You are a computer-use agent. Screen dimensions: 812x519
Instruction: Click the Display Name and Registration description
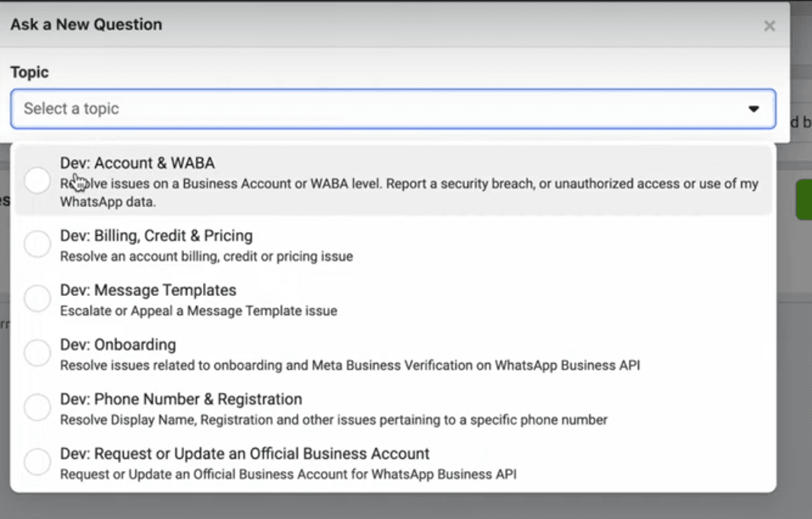[334, 420]
